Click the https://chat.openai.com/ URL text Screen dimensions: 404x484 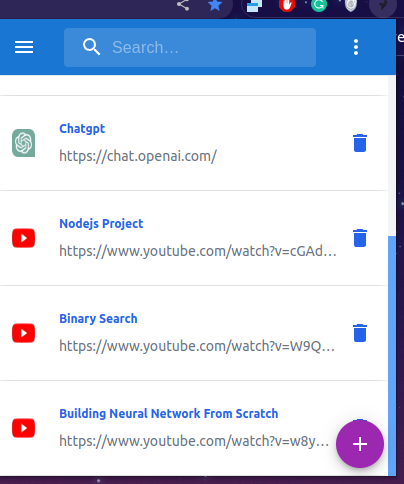[x=138, y=156]
